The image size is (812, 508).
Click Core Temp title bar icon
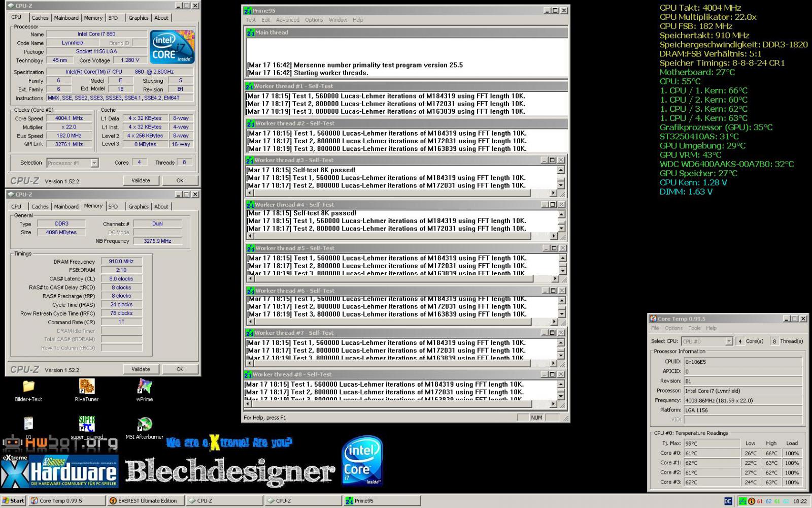(x=653, y=319)
